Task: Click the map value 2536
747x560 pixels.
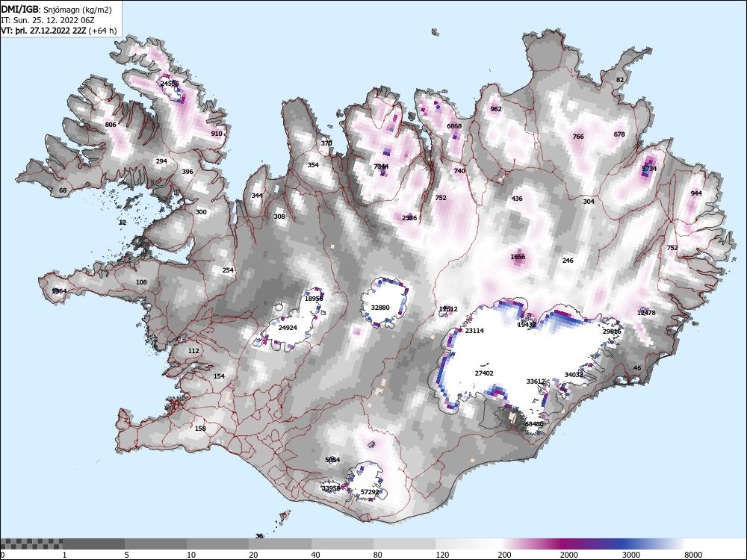Action: [x=409, y=218]
